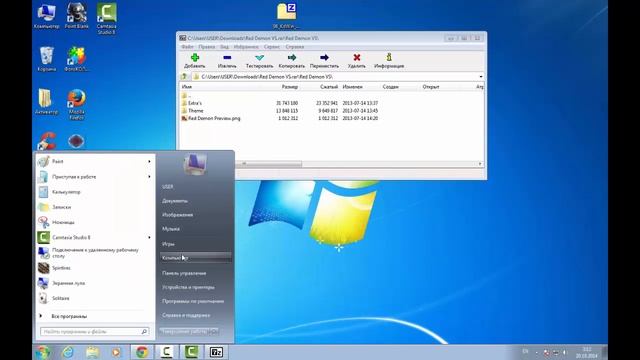Screen dimensions: 640x360
Task: Expand the Paint jump list arrow
Action: (x=149, y=161)
